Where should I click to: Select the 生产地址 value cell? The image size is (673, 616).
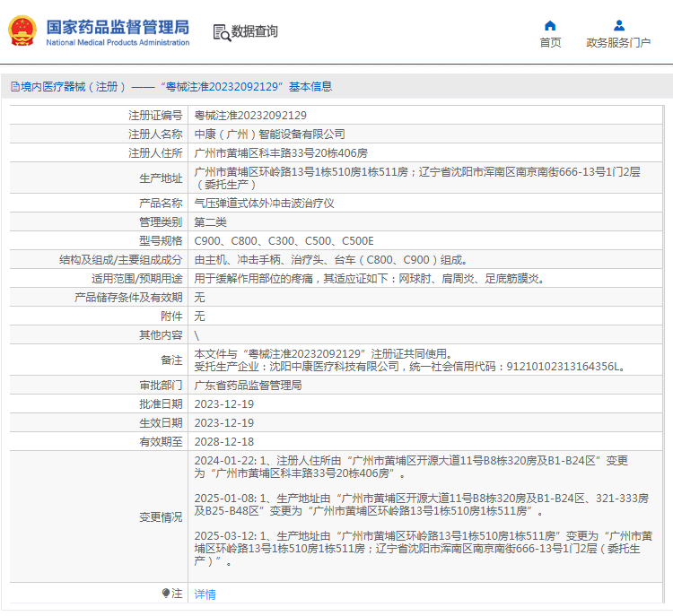click(x=425, y=178)
